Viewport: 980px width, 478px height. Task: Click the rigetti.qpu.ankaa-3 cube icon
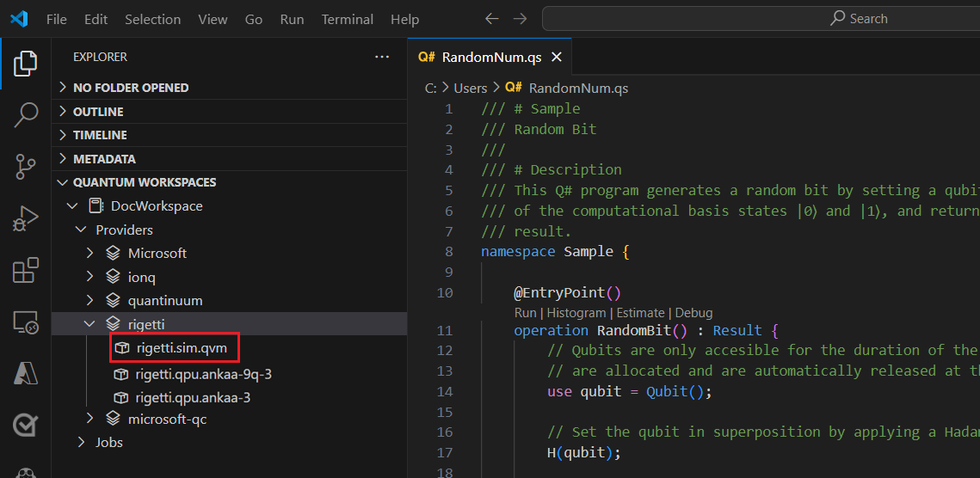click(120, 397)
